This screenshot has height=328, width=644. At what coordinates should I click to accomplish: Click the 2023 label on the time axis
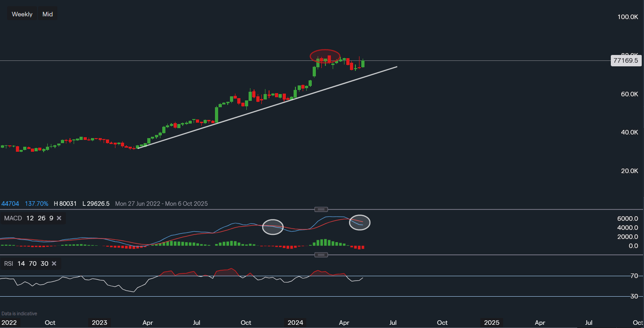click(x=100, y=323)
